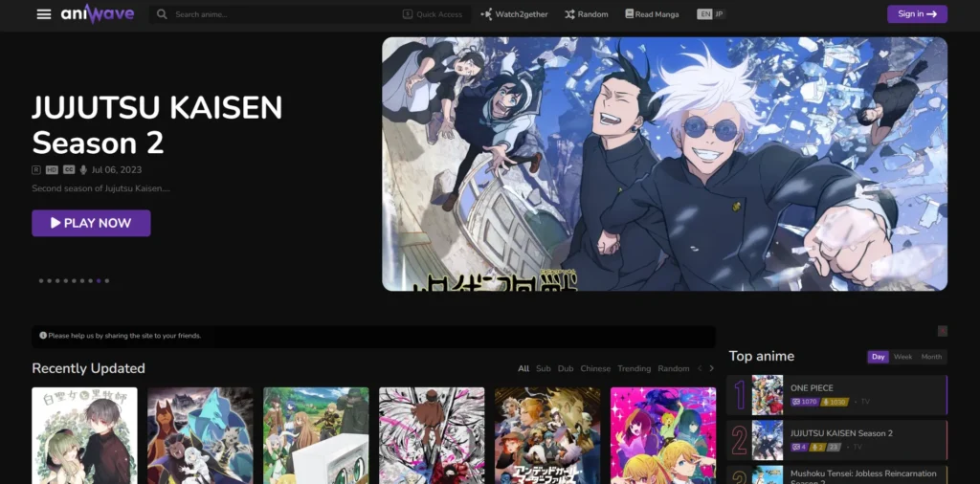The image size is (980, 484).
Task: Click the HD quality badge
Action: [52, 170]
